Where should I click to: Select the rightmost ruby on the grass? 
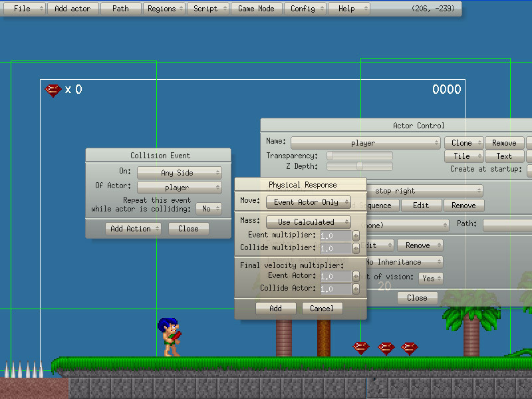410,348
